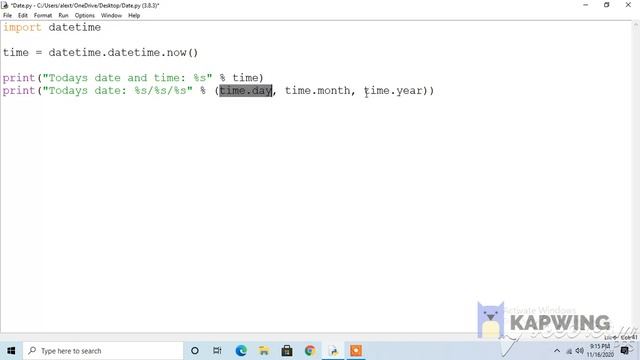The image size is (640, 360).
Task: Click datetime on the import line
Action: point(75,27)
